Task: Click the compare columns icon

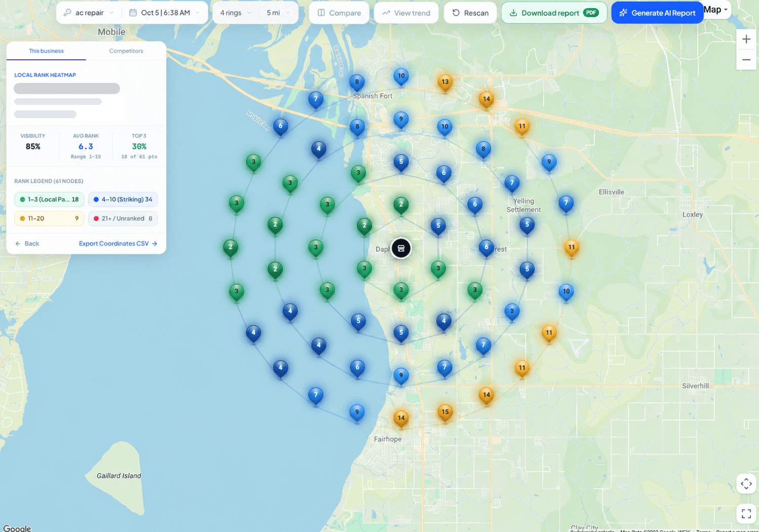Action: 321,13
